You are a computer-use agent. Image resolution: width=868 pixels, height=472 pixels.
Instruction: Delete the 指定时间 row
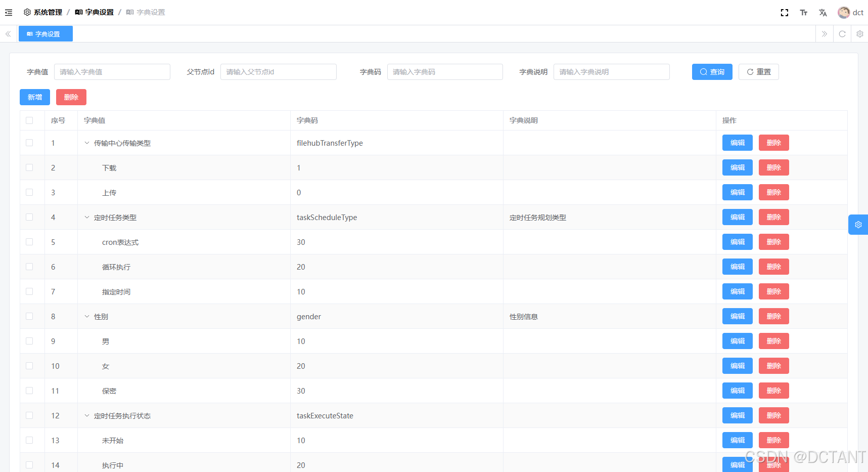tap(774, 291)
